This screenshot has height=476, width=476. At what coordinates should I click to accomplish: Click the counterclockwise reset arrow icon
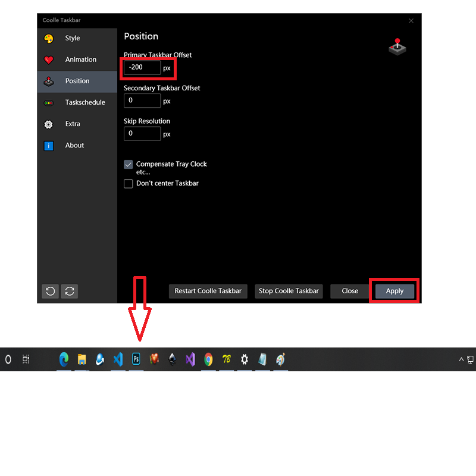[51, 291]
